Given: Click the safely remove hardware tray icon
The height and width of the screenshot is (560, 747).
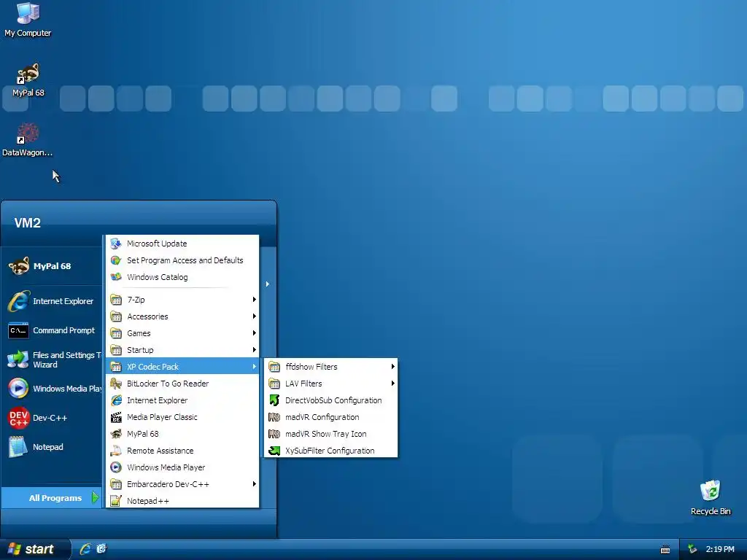Looking at the screenshot, I should point(692,549).
